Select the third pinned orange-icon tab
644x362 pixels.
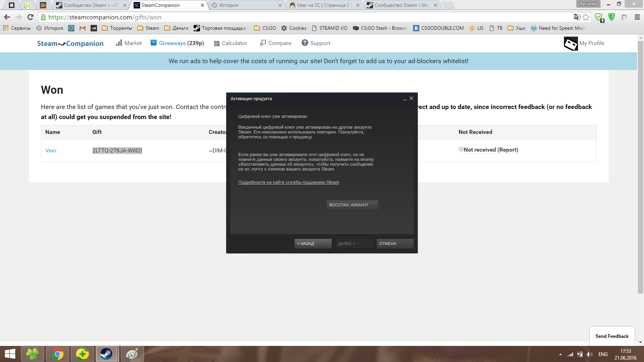(43, 5)
